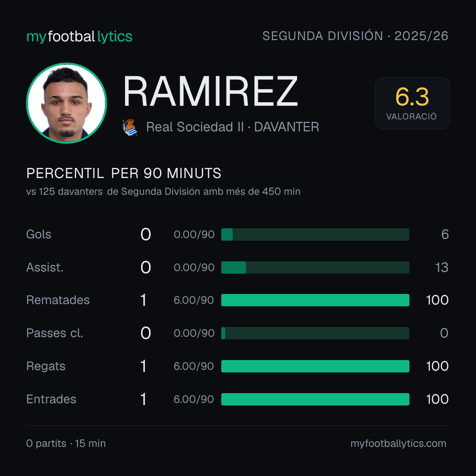This screenshot has height=476, width=476.
Task: Select the Gols stat label
Action: [x=38, y=234]
